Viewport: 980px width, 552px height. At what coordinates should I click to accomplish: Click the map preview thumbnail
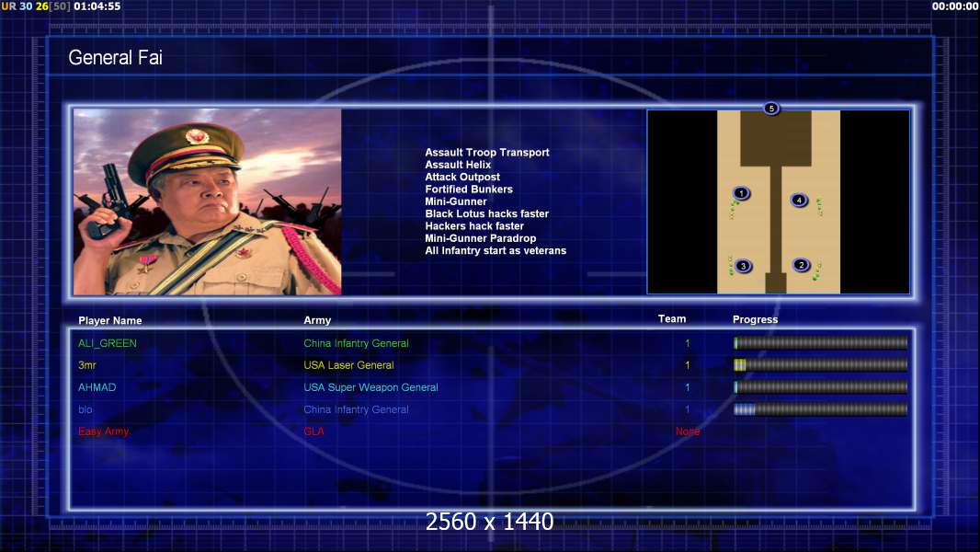click(778, 201)
